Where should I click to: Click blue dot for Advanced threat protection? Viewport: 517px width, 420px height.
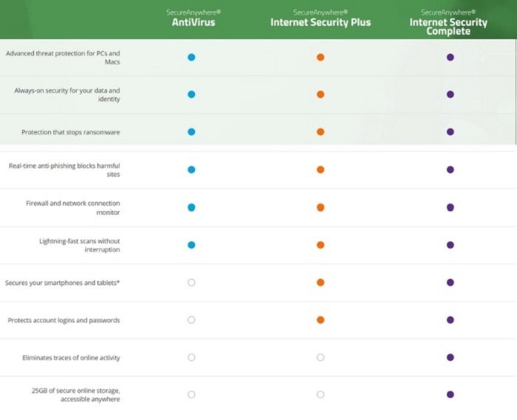(x=191, y=58)
